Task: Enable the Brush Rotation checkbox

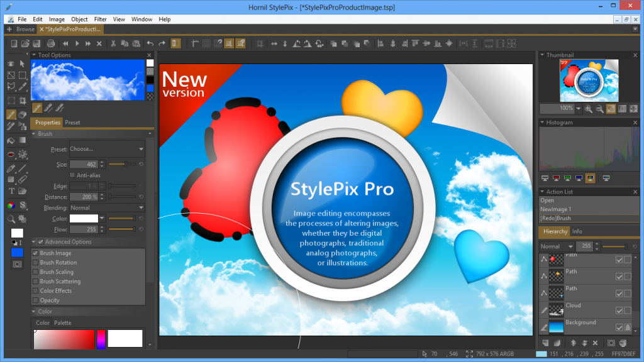Action: tap(36, 263)
